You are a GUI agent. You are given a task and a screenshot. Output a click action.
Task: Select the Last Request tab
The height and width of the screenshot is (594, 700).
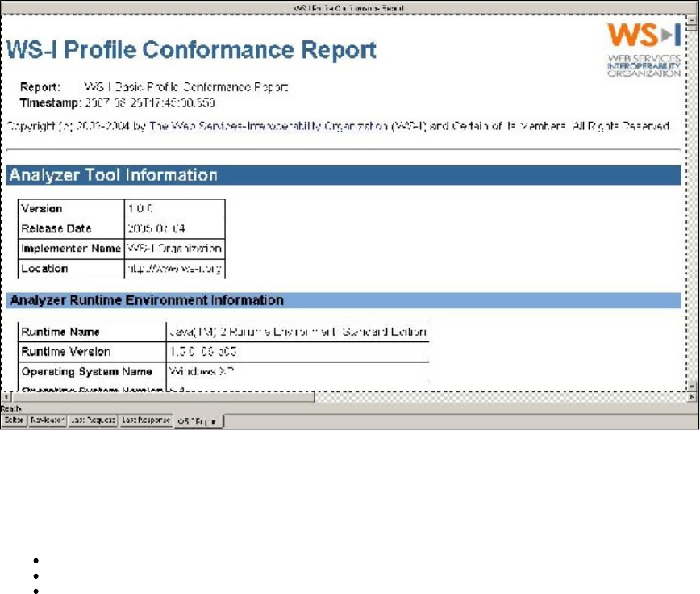[93, 420]
